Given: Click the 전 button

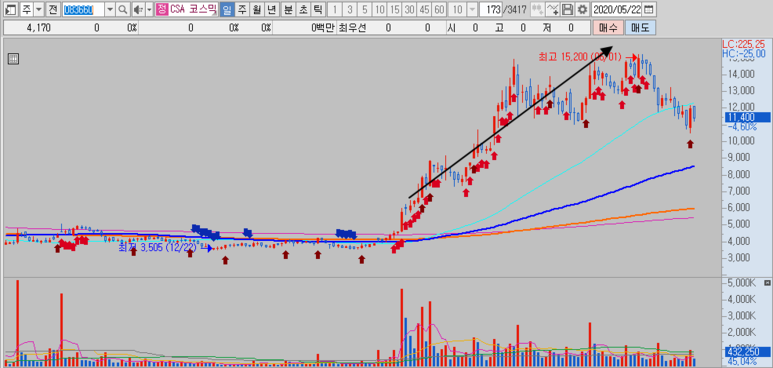Looking at the screenshot, I should pos(53,9).
